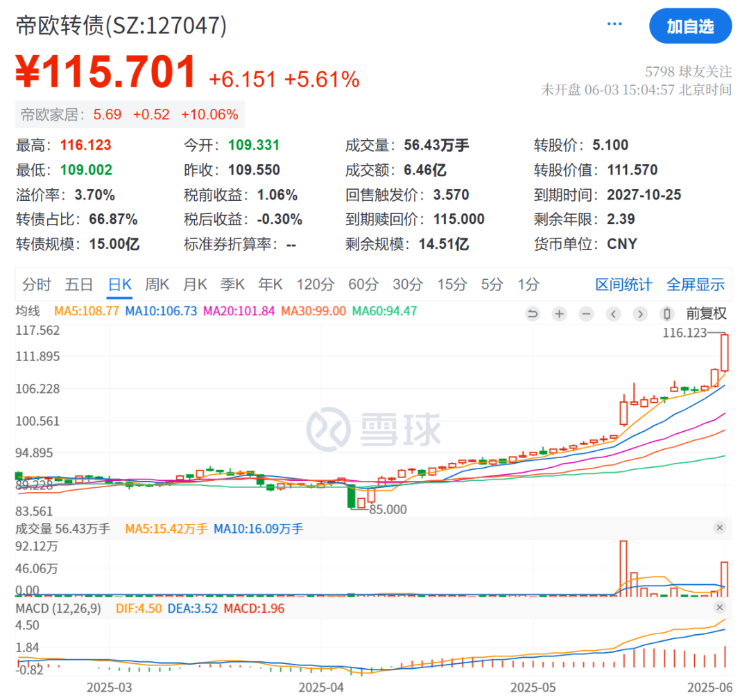
Task: Click the volume MA5:15.42万手 label
Action: (x=166, y=529)
